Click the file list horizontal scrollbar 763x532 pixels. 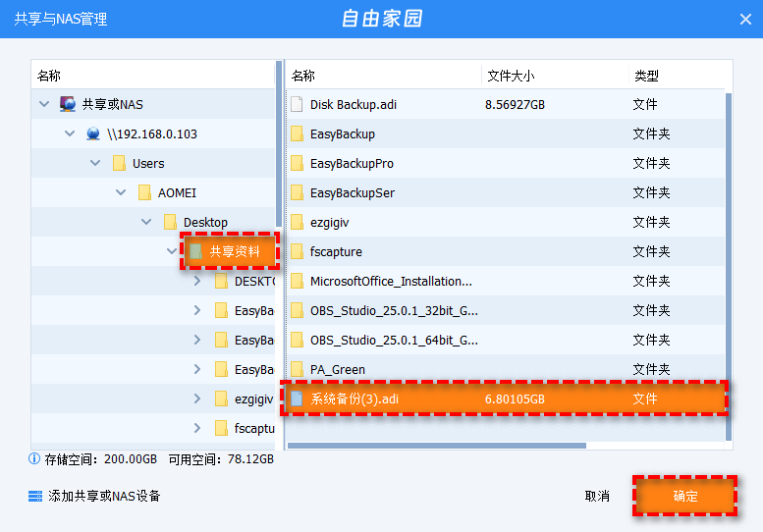click(437, 446)
